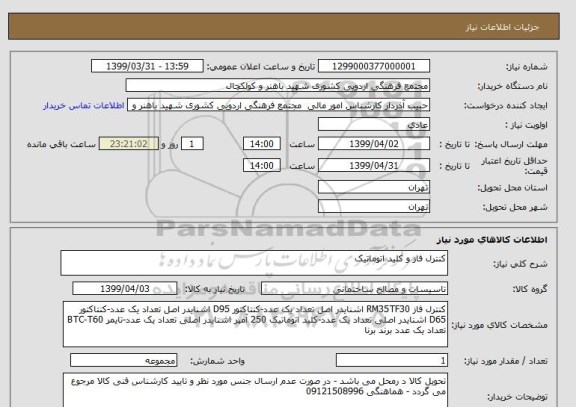Open buyer contact info link اطلاعات تماس خریدار
576x407 pixels.
(83, 106)
